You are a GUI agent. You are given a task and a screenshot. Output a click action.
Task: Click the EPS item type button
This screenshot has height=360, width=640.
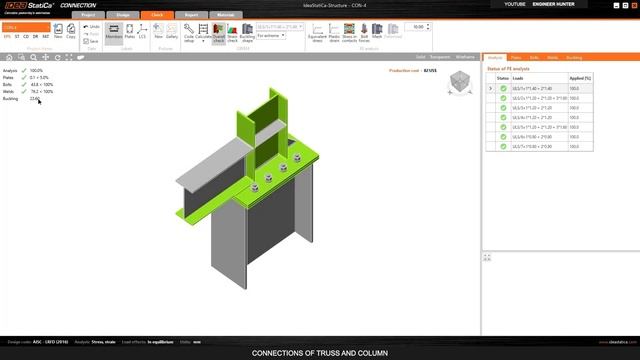pyautogui.click(x=7, y=37)
